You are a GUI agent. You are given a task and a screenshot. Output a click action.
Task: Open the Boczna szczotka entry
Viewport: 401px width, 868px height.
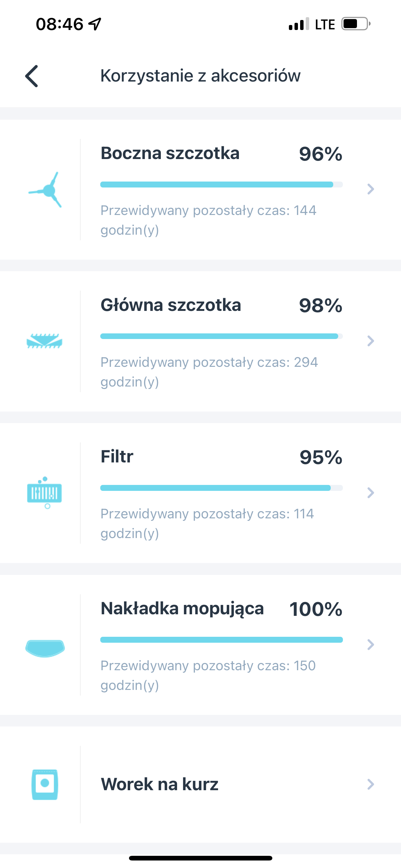170,153
